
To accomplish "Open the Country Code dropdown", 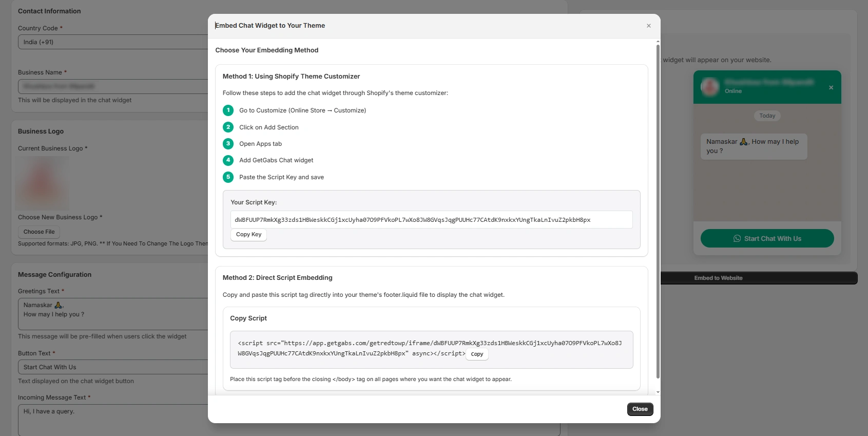I will pos(113,42).
